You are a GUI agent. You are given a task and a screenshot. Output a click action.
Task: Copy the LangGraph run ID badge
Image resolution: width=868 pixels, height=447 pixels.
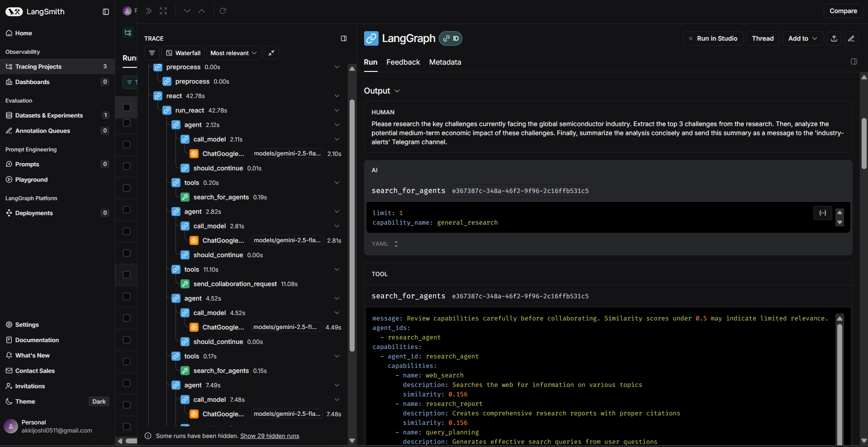click(451, 38)
